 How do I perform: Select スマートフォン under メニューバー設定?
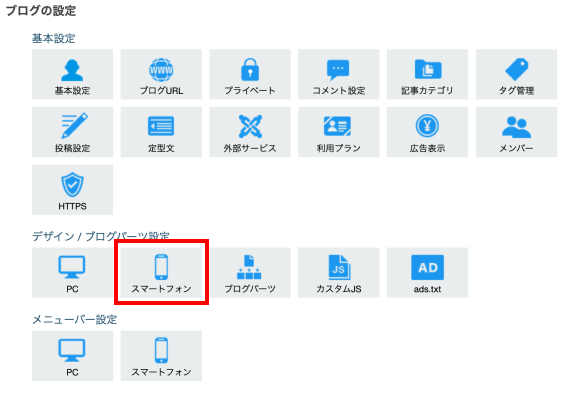click(161, 356)
